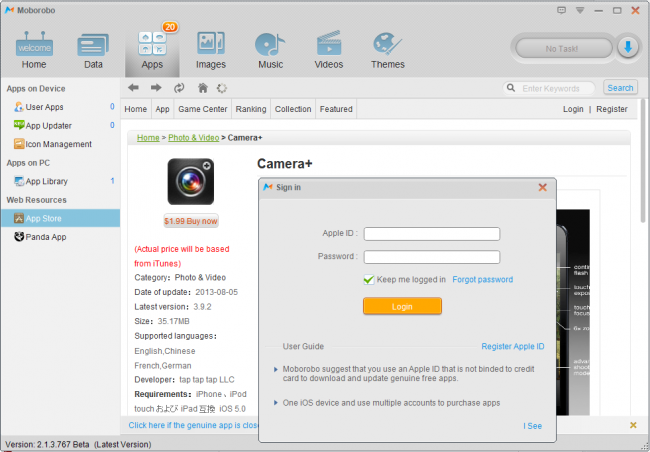Click the Camera+ app icon

pos(191,182)
